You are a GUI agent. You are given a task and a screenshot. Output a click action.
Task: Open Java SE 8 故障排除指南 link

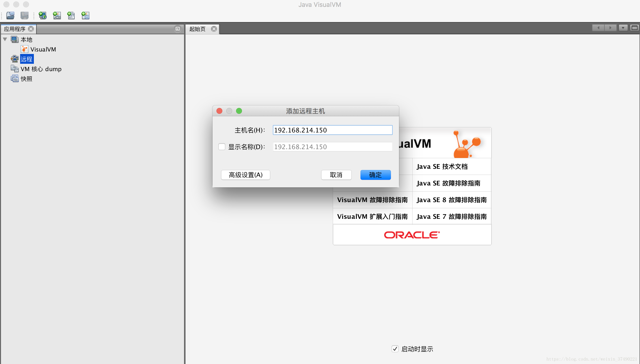click(x=452, y=200)
